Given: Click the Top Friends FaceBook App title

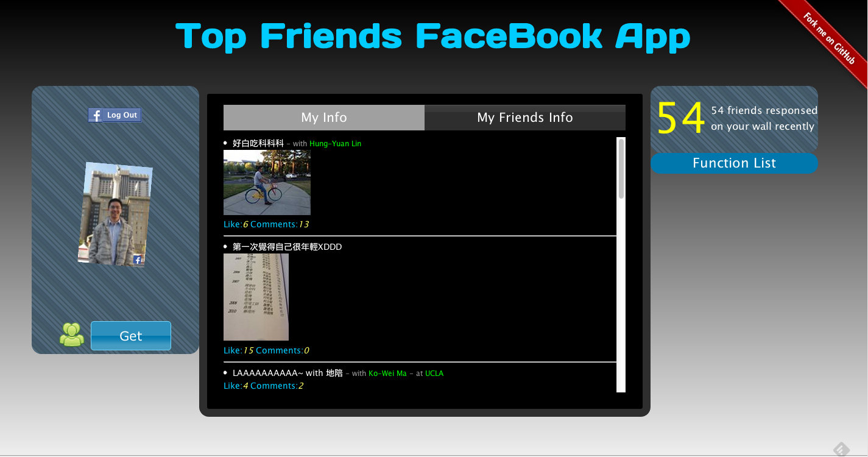Looking at the screenshot, I should coord(433,37).
